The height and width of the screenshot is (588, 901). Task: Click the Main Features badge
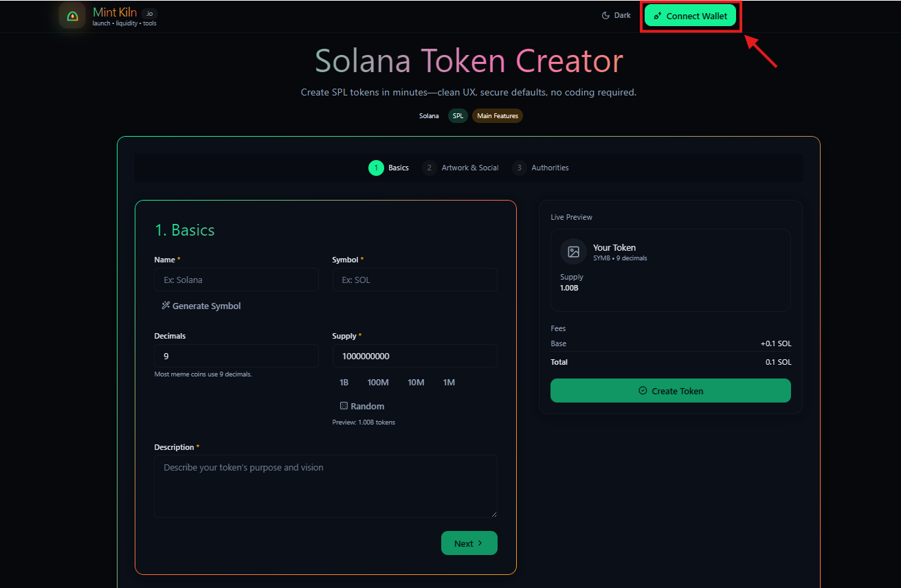click(x=497, y=115)
